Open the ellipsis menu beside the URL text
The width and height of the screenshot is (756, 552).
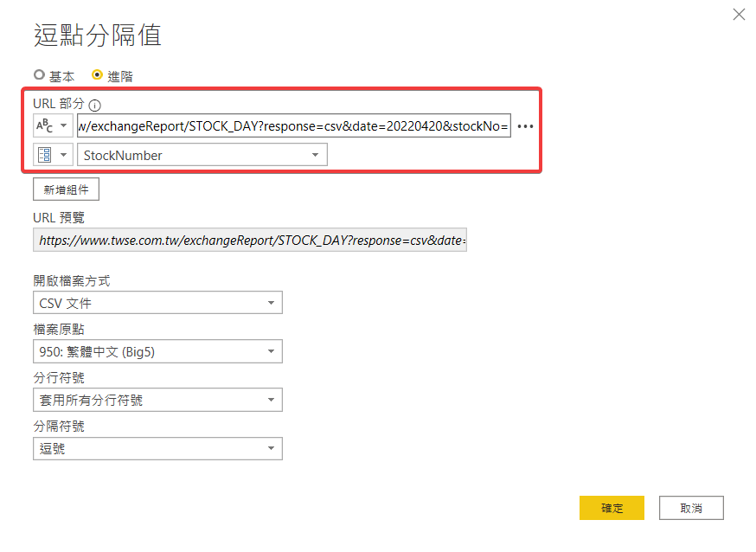tap(525, 126)
